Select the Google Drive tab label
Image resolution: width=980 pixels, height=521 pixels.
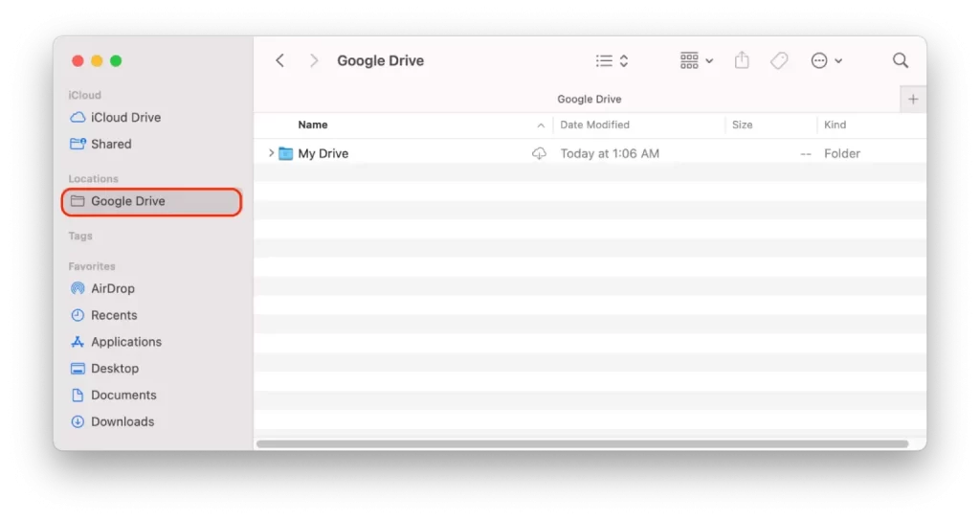589,99
